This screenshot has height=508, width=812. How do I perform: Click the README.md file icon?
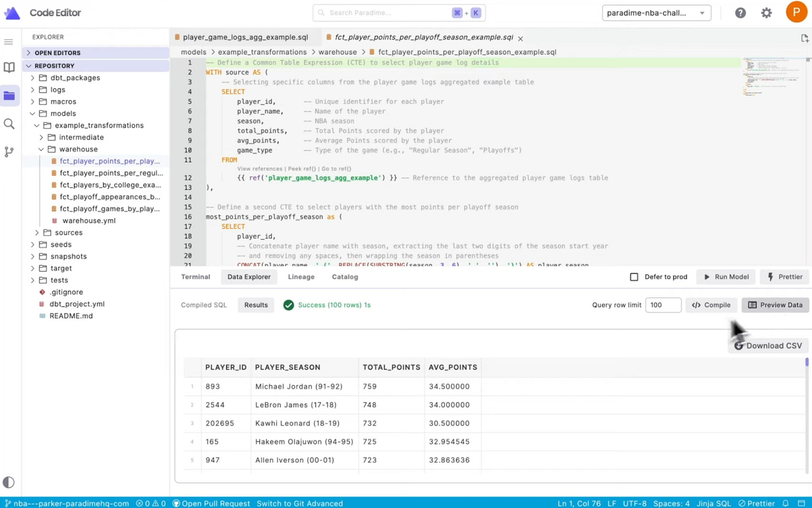42,316
